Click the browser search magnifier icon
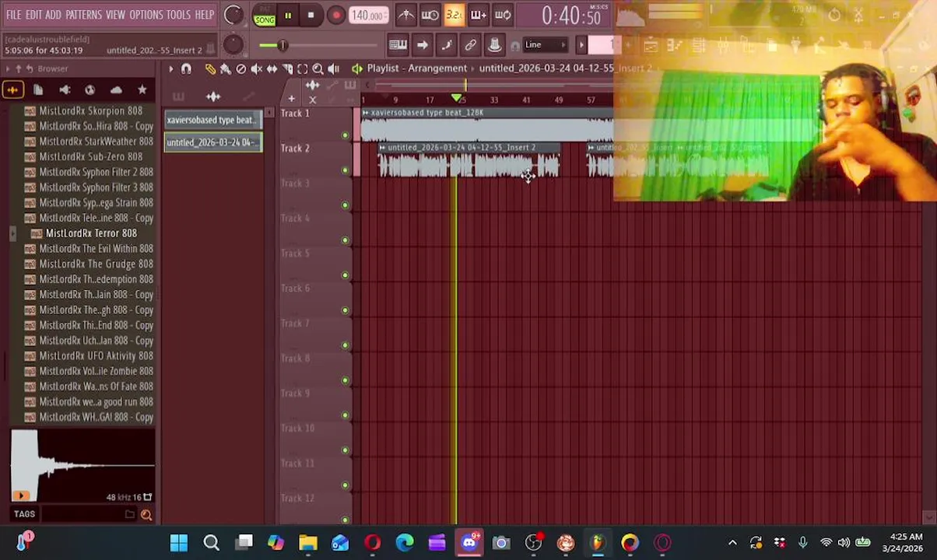The image size is (937, 560). (146, 514)
